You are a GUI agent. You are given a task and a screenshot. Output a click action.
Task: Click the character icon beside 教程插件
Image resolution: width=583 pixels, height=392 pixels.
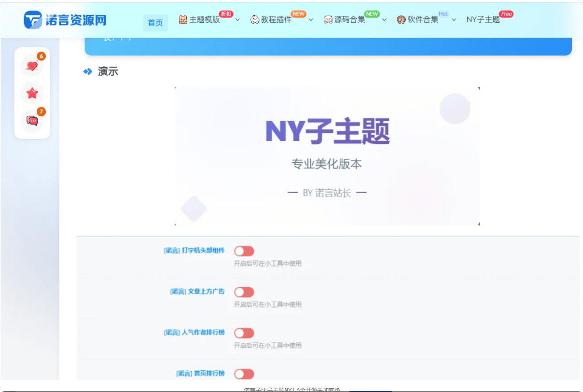click(255, 20)
